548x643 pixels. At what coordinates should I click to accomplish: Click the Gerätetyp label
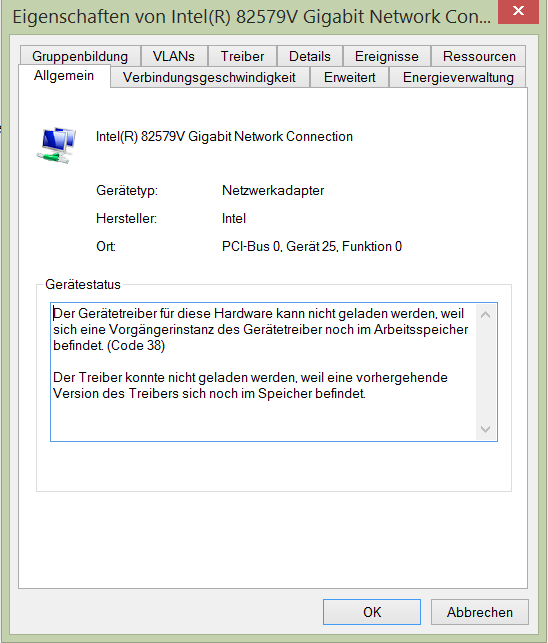pyautogui.click(x=127, y=190)
